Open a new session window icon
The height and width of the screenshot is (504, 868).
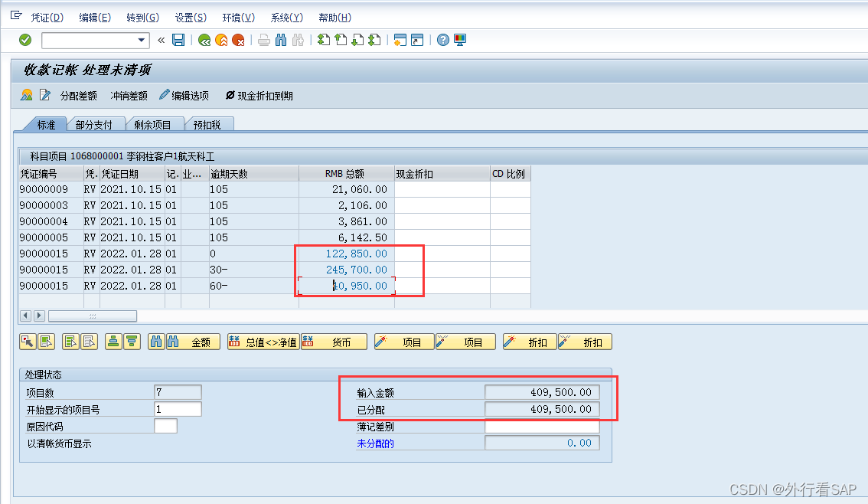pyautogui.click(x=400, y=40)
